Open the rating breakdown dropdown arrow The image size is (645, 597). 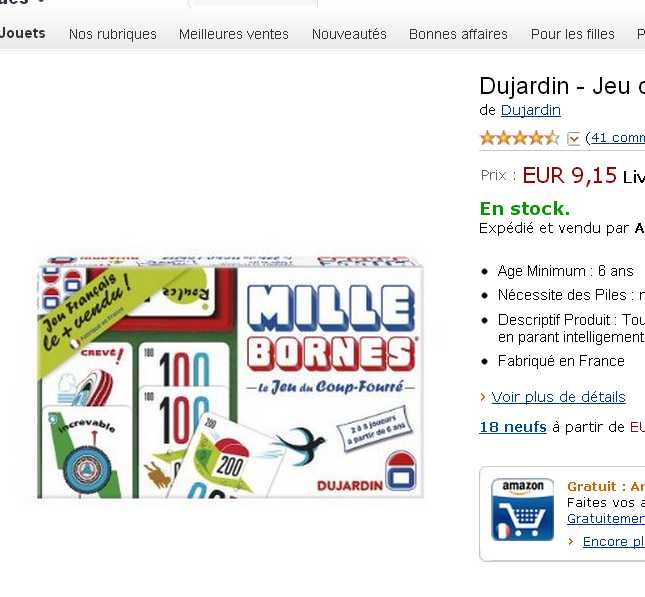point(574,138)
